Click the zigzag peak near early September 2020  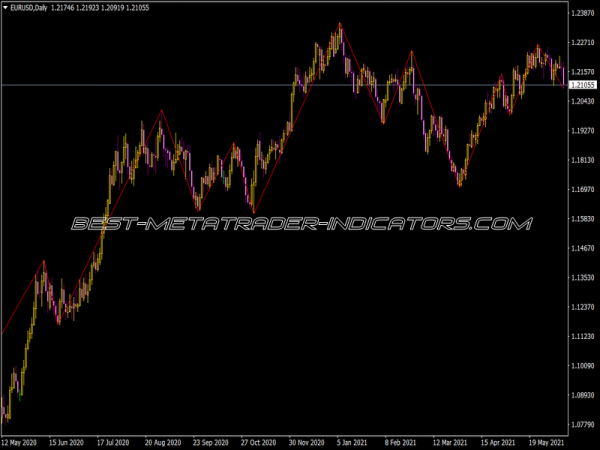[161, 110]
